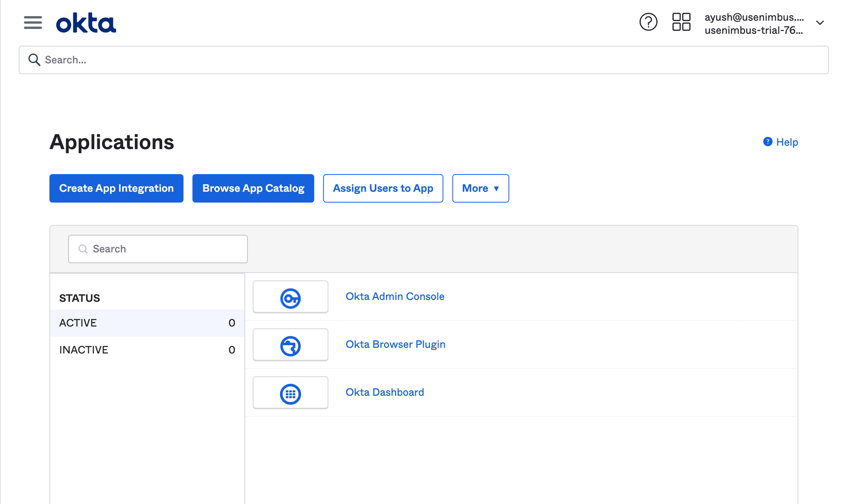Click the magnifier icon in global search
Image resolution: width=847 pixels, height=504 pixels.
click(34, 60)
